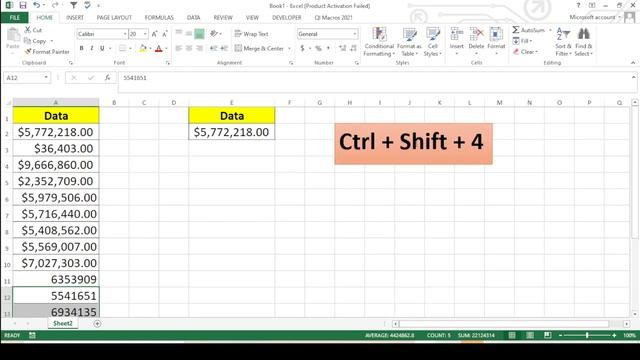
Task: Click the Name Box showing A12
Action: 27,78
